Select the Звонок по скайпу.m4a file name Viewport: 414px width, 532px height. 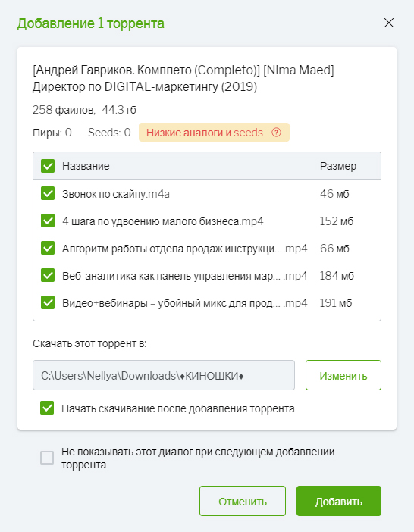pyautogui.click(x=116, y=194)
